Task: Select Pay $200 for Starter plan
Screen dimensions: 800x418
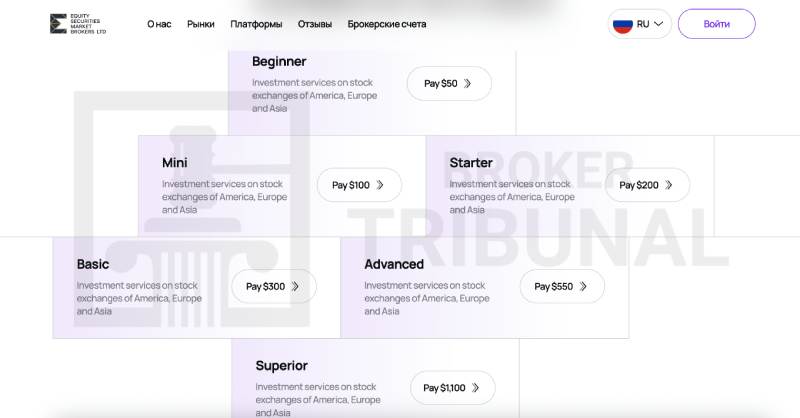Action: 647,185
